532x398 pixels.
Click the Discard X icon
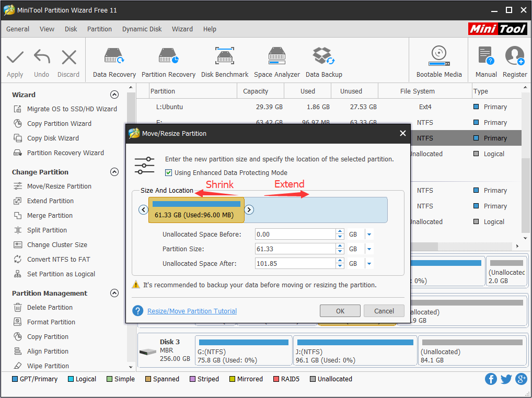click(x=69, y=57)
